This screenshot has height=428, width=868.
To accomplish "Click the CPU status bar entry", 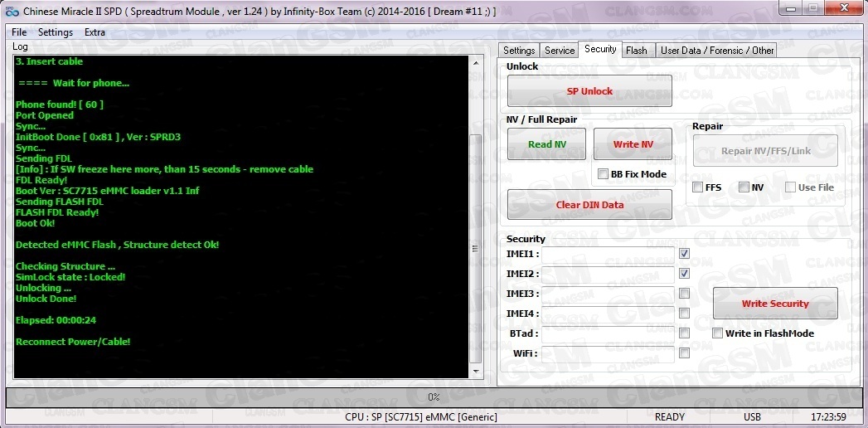I will point(420,417).
